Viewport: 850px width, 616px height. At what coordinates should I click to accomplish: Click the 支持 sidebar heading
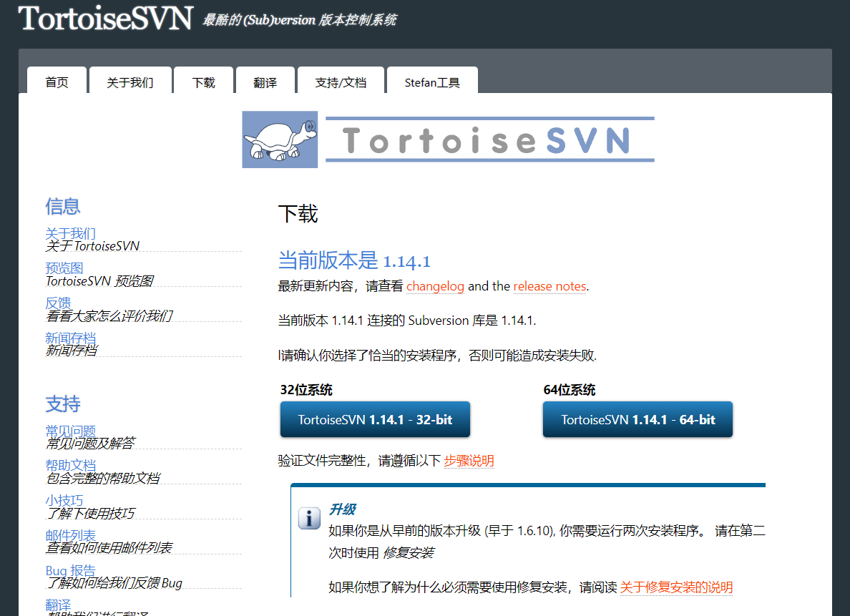pyautogui.click(x=63, y=404)
